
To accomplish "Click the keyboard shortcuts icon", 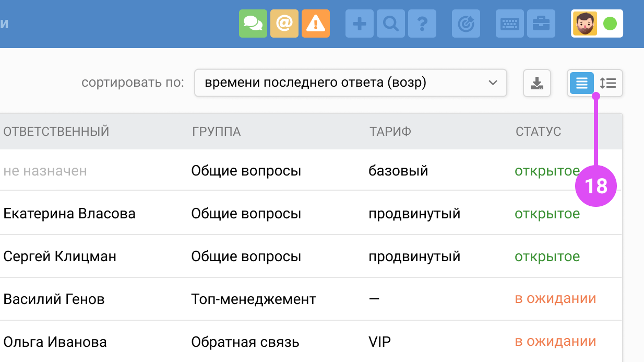I will [x=509, y=24].
